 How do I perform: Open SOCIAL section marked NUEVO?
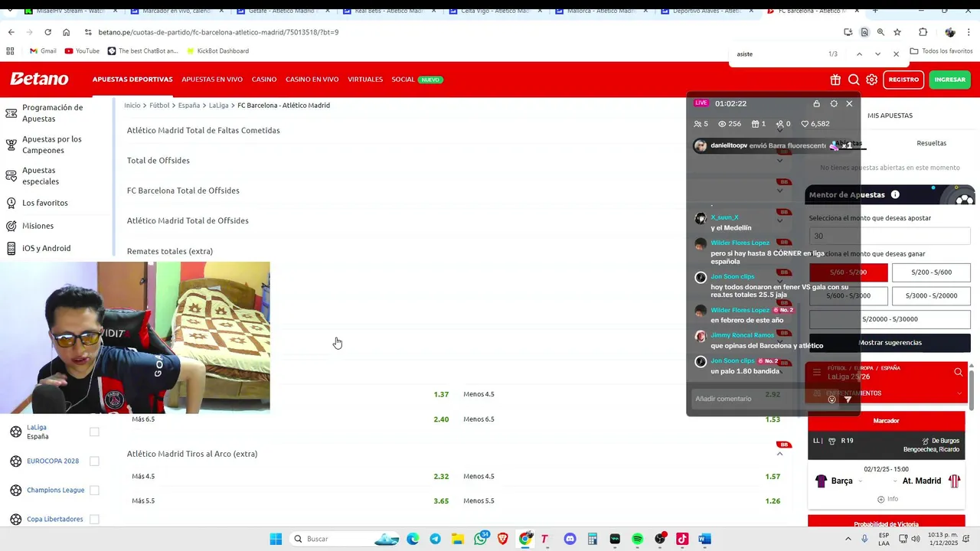416,80
